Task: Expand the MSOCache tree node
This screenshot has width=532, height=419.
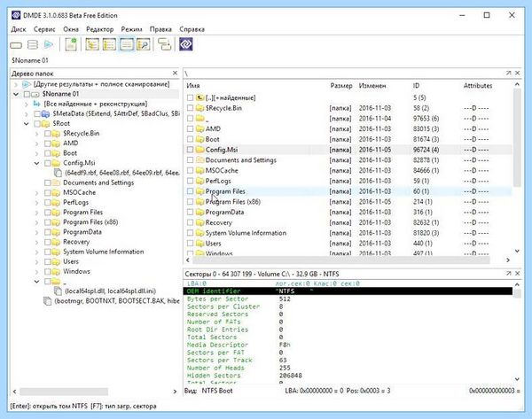Action: (x=36, y=193)
